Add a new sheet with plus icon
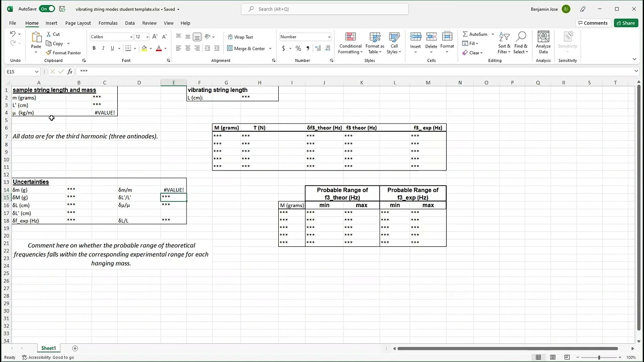 75,348
